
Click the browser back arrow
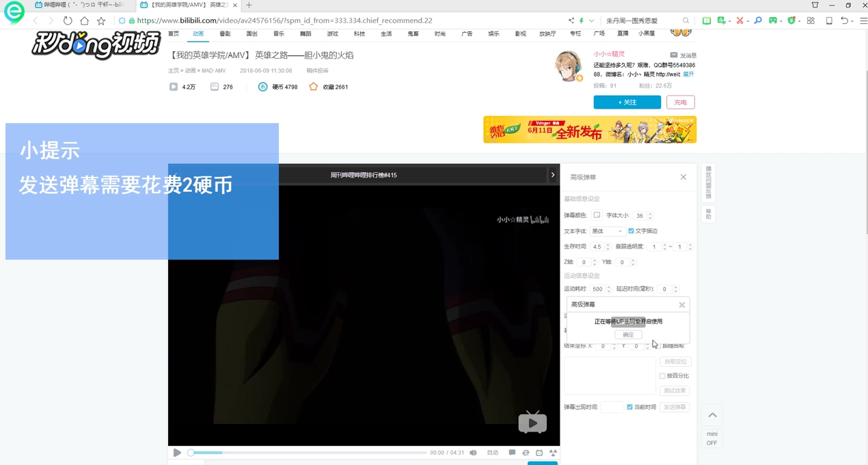[36, 21]
